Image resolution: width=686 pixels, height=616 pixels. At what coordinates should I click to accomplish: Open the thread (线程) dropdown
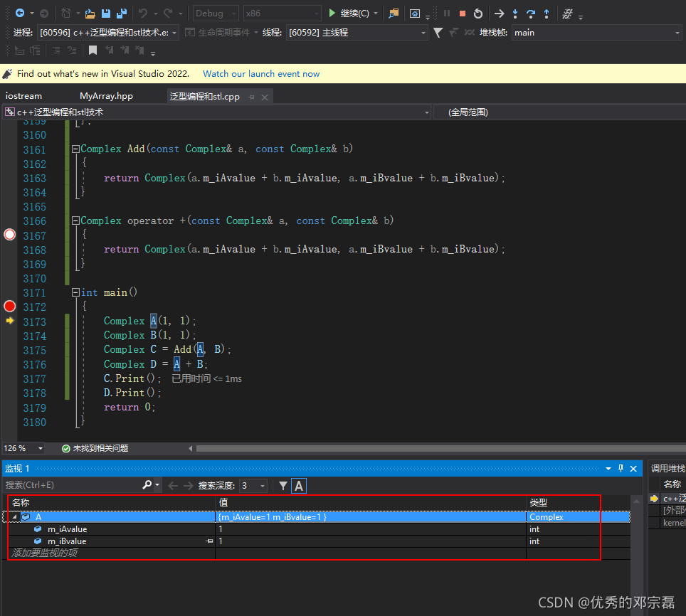pyautogui.click(x=357, y=33)
